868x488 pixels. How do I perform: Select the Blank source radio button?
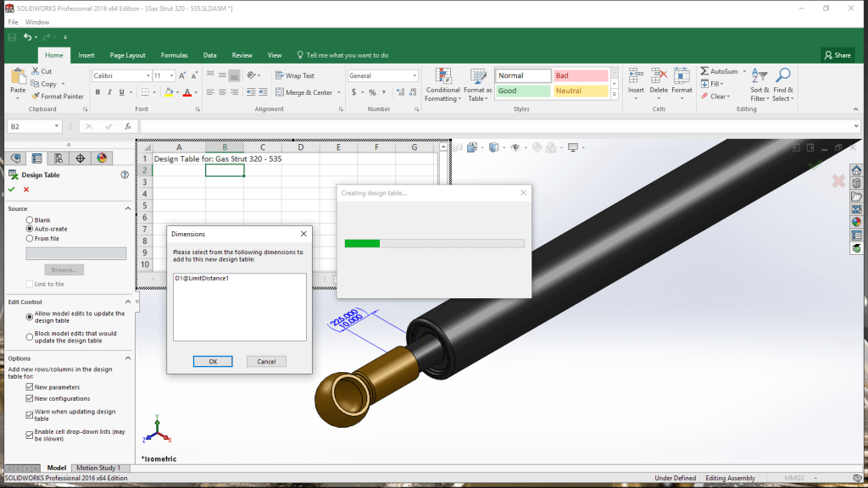click(31, 219)
